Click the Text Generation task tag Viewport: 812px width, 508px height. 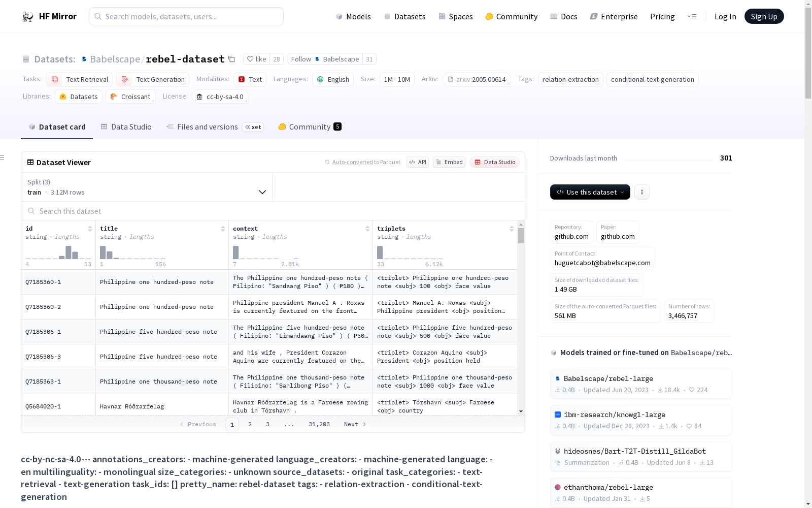[x=152, y=79]
